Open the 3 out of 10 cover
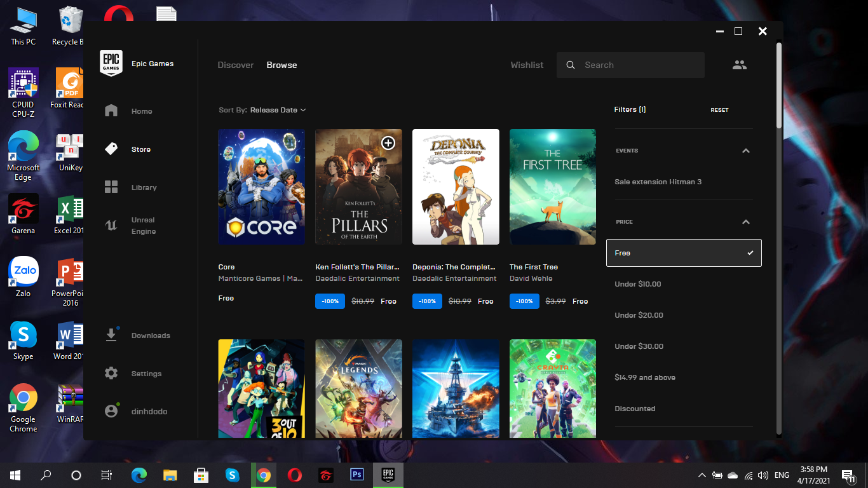The image size is (868, 488). [x=261, y=388]
